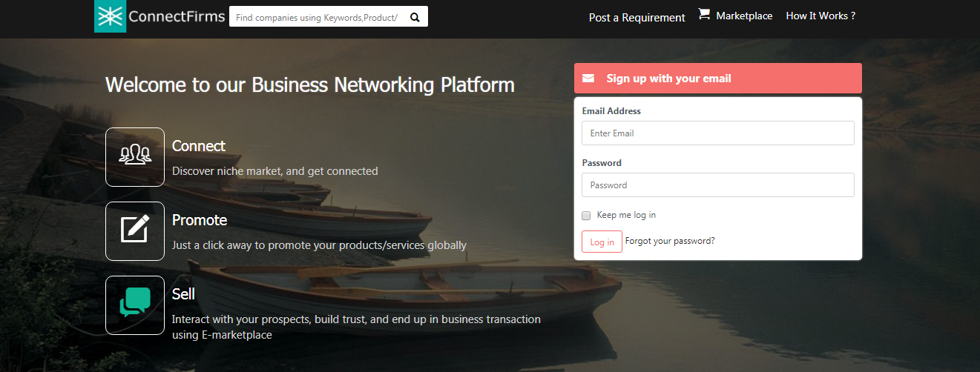Open How It Works ? link
The height and width of the screenshot is (372, 980).
(820, 16)
